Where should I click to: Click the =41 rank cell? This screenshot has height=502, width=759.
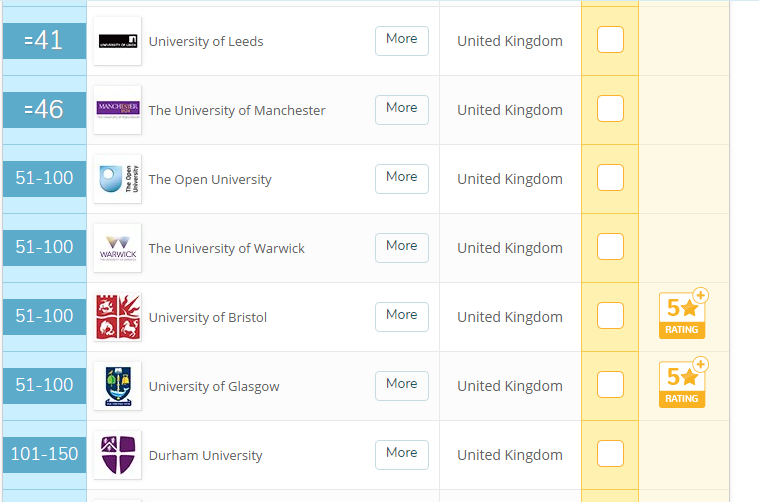tap(43, 41)
